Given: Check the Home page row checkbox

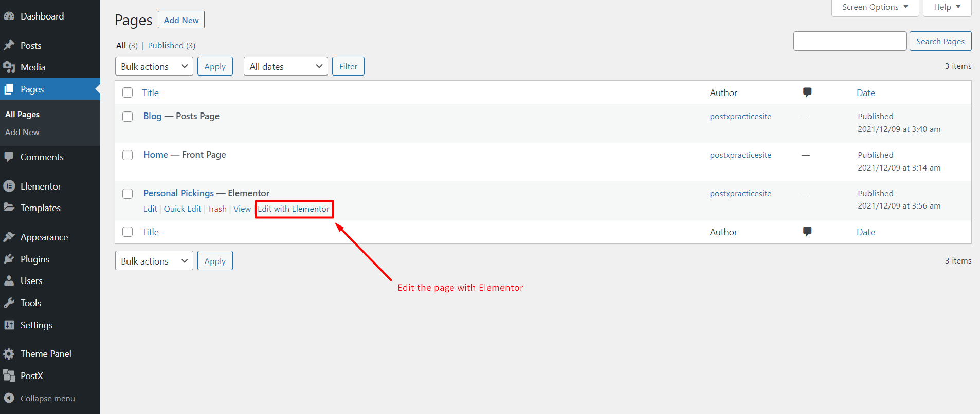Looking at the screenshot, I should pos(128,155).
